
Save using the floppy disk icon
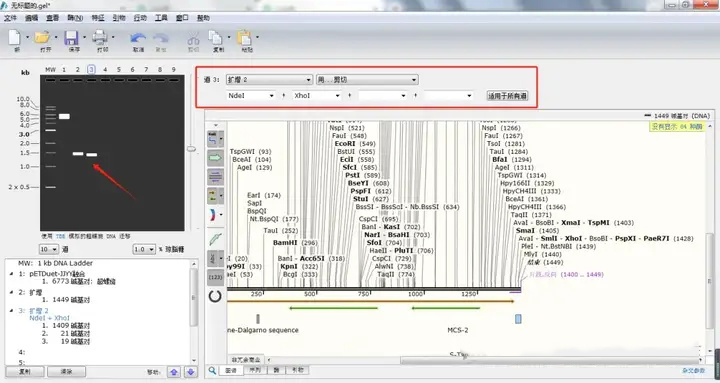72,38
